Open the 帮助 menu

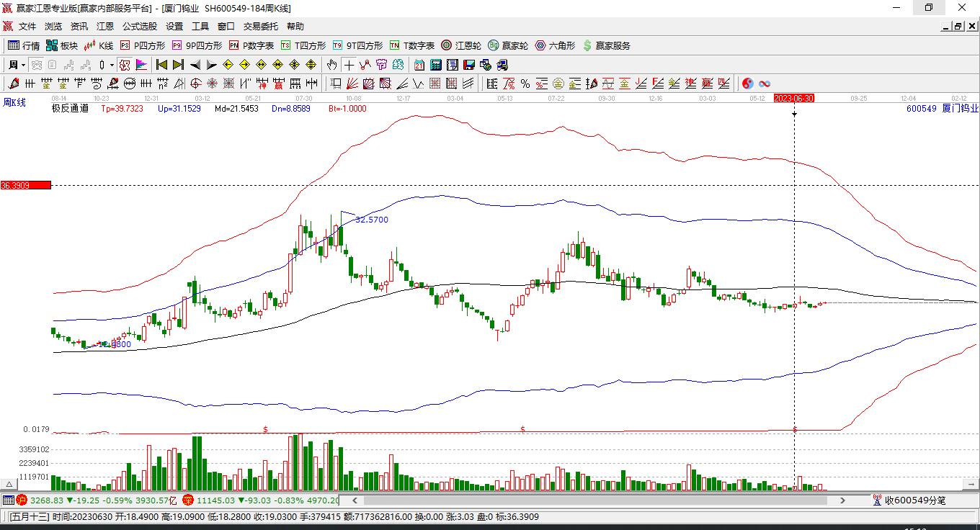click(295, 27)
